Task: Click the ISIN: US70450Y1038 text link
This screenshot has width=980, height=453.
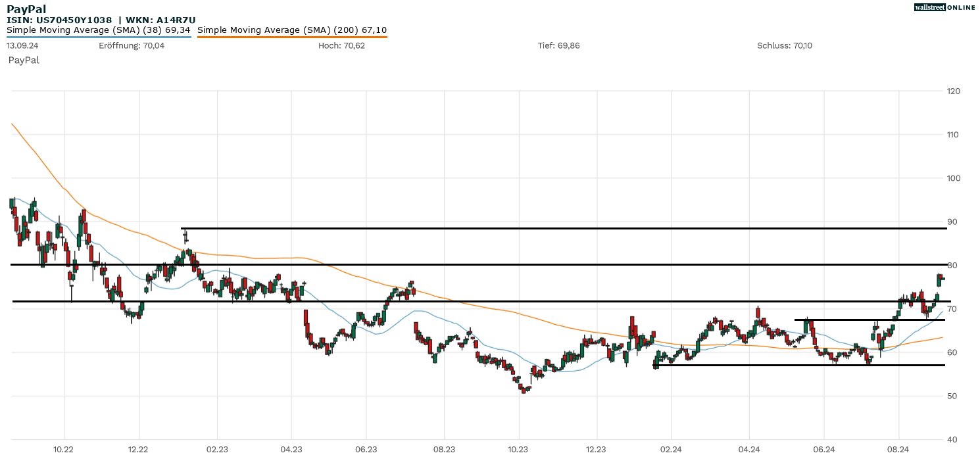Action: click(59, 20)
